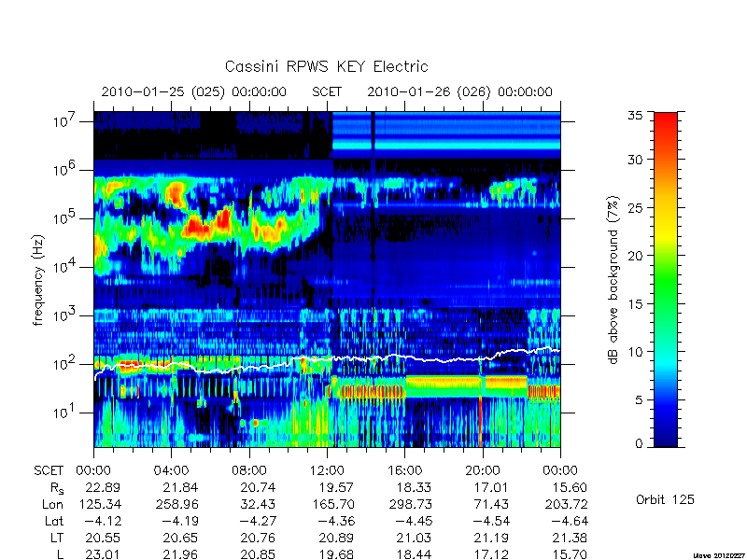747x560 pixels.
Task: Click the Lat row header
Action: [x=54, y=522]
